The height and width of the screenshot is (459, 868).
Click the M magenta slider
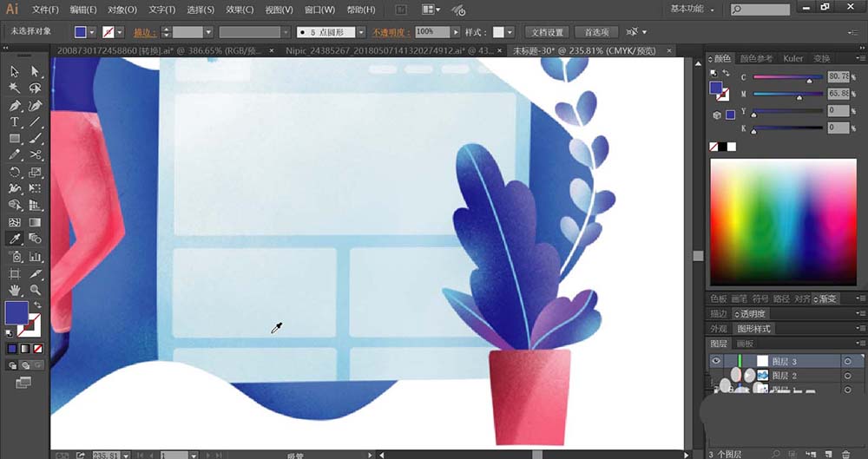tap(788, 94)
